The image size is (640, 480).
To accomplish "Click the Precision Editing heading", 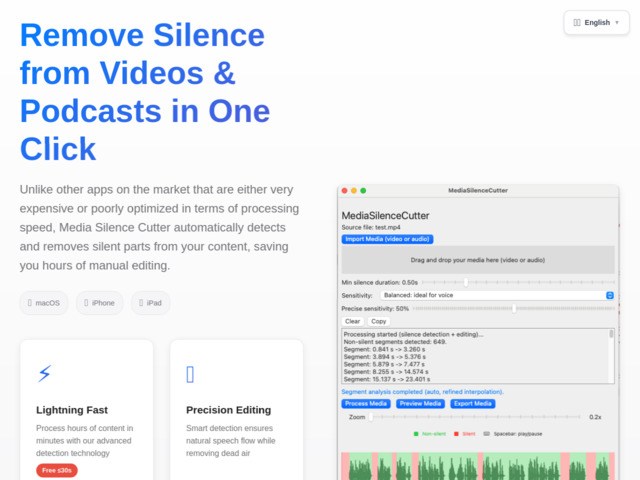I will tap(229, 410).
